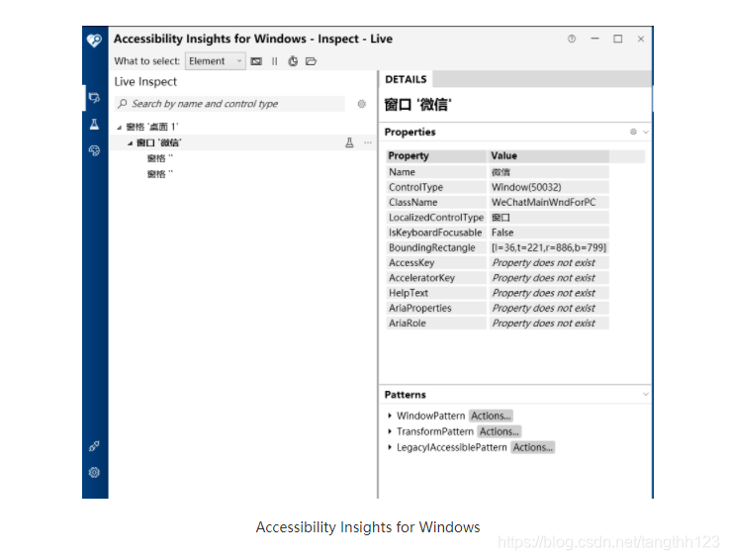Image resolution: width=729 pixels, height=560 pixels.
Task: Select the ClassName property cell
Action: point(436,202)
